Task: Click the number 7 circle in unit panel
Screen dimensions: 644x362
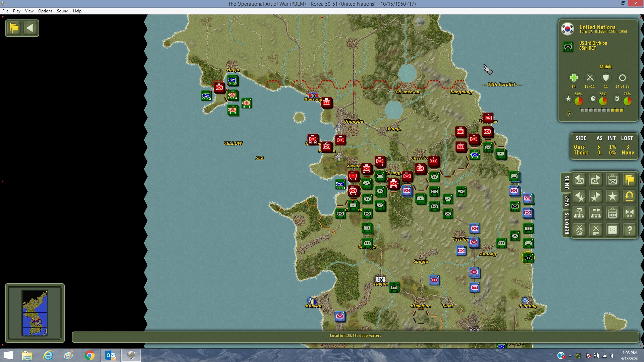Action: tap(569, 114)
